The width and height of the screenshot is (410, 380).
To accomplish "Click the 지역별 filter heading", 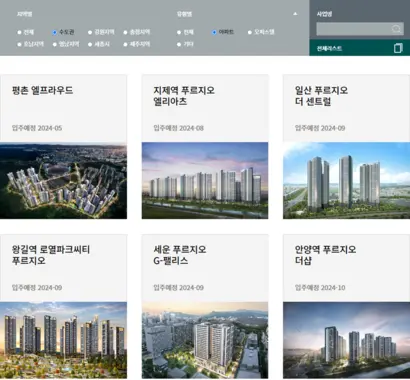I will tap(24, 14).
